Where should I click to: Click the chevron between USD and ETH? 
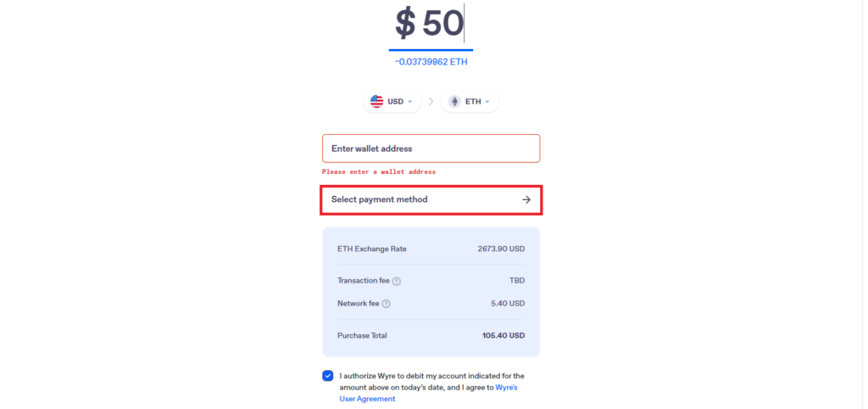tap(431, 102)
